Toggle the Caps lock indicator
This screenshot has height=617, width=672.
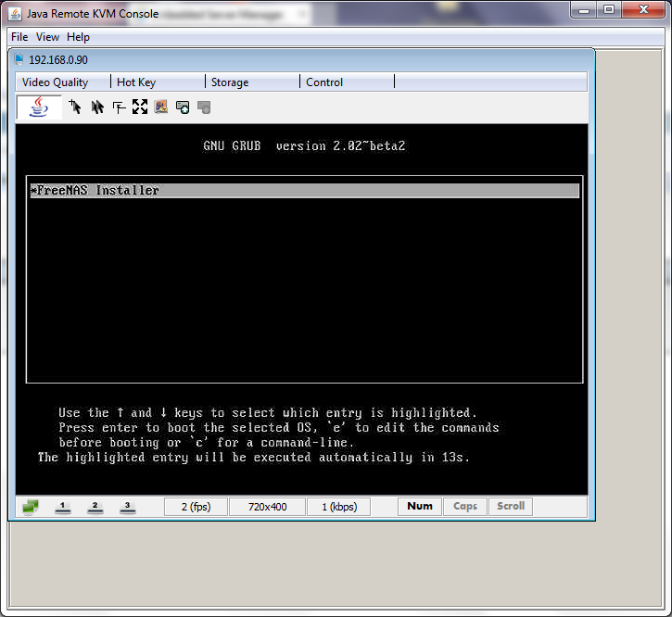pyautogui.click(x=465, y=507)
